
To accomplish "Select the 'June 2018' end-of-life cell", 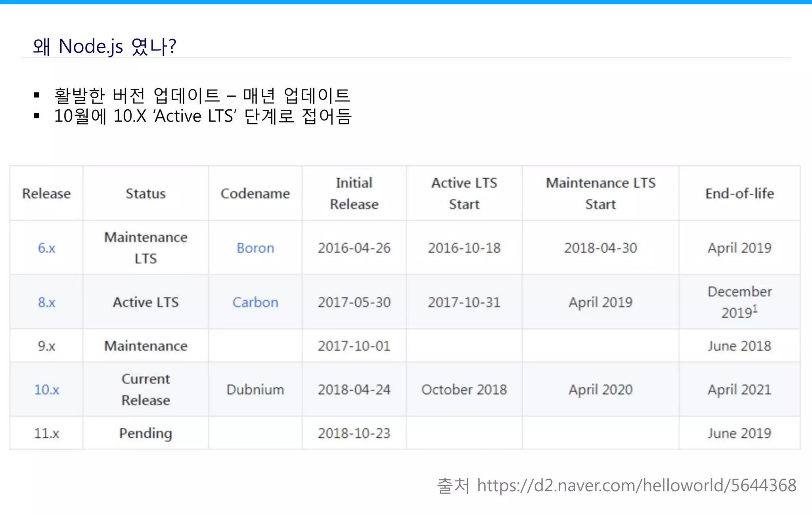I will [x=739, y=346].
